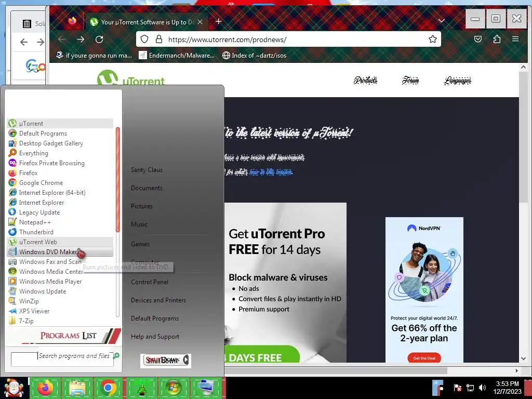Click the DAYS FREE green button
This screenshot has height=399, width=532.
pyautogui.click(x=262, y=355)
